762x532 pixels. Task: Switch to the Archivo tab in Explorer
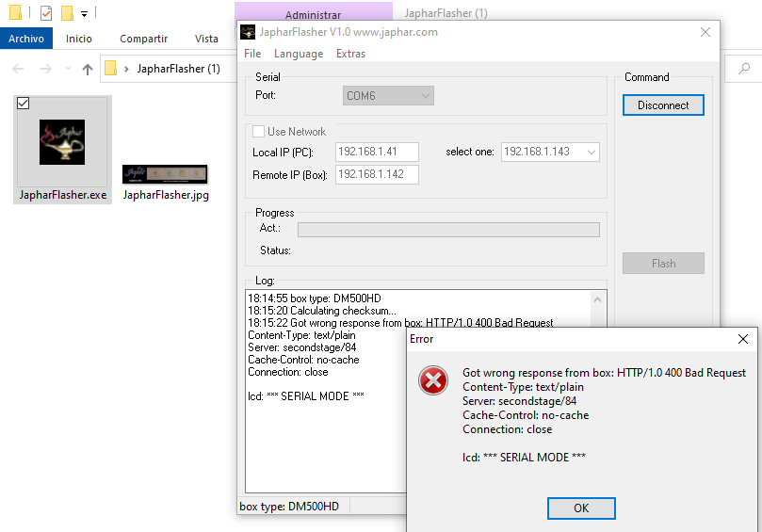pos(26,39)
